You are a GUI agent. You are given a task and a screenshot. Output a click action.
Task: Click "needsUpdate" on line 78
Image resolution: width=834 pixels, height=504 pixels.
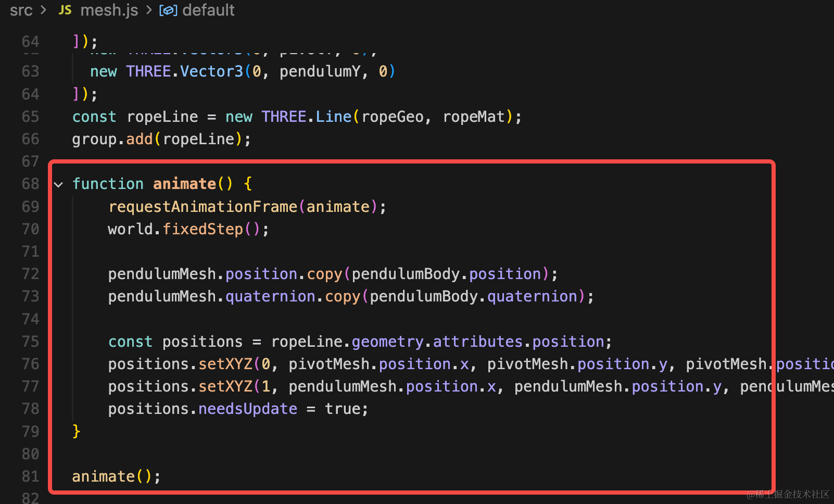[x=248, y=409]
